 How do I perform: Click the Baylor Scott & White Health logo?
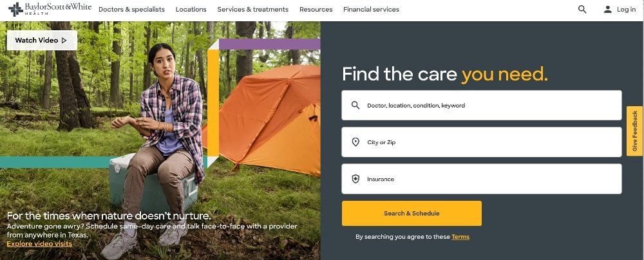click(x=50, y=9)
